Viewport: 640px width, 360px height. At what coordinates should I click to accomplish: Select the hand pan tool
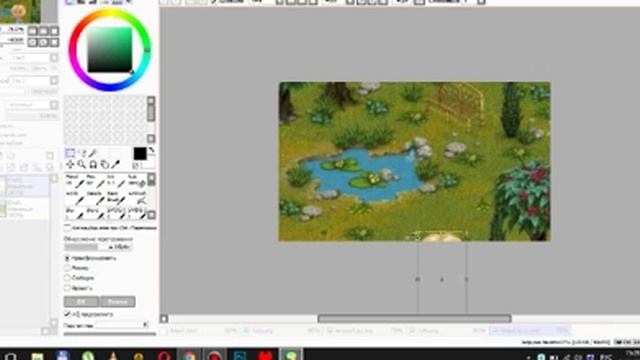pyautogui.click(x=104, y=164)
